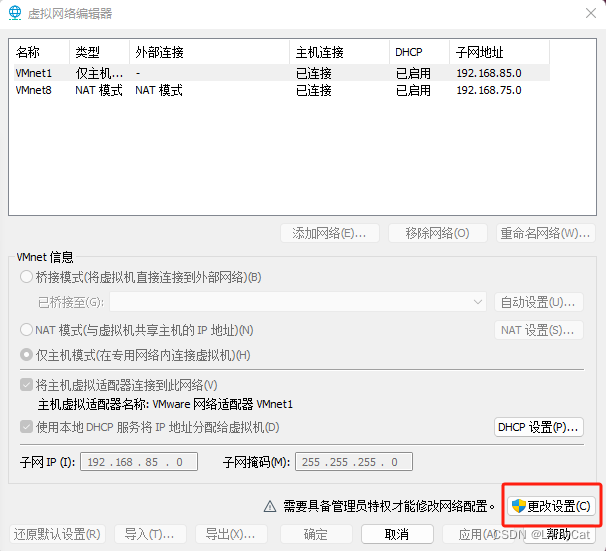
Task: Close the Virtual Network Editor window
Action: [591, 13]
